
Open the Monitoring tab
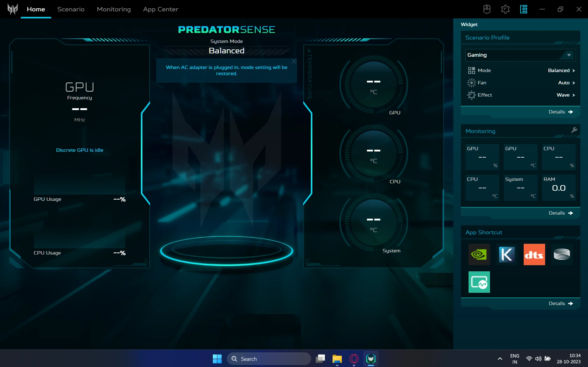point(114,9)
